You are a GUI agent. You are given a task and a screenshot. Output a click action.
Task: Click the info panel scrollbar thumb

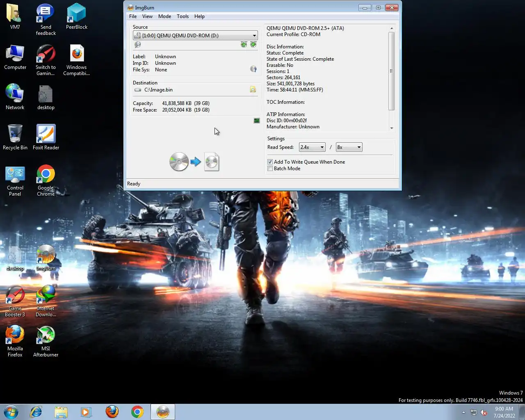point(392,71)
